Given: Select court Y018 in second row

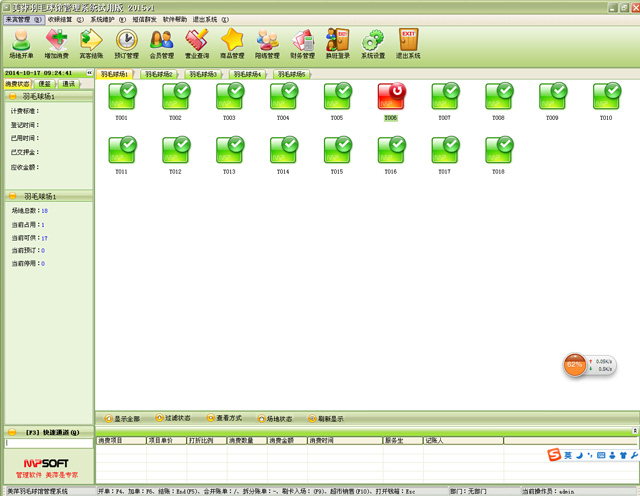Looking at the screenshot, I should click(x=498, y=151).
